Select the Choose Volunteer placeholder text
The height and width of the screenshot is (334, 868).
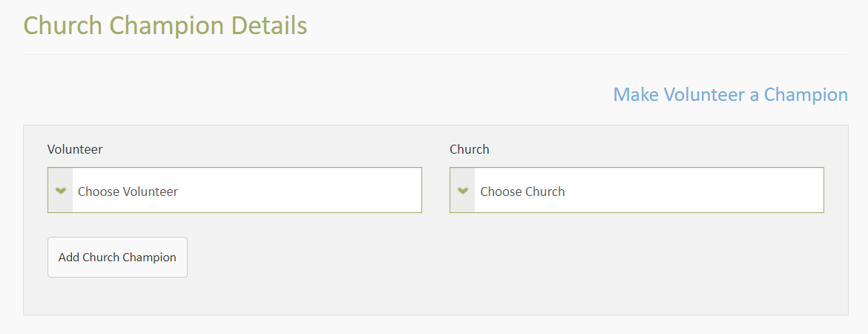tap(128, 191)
